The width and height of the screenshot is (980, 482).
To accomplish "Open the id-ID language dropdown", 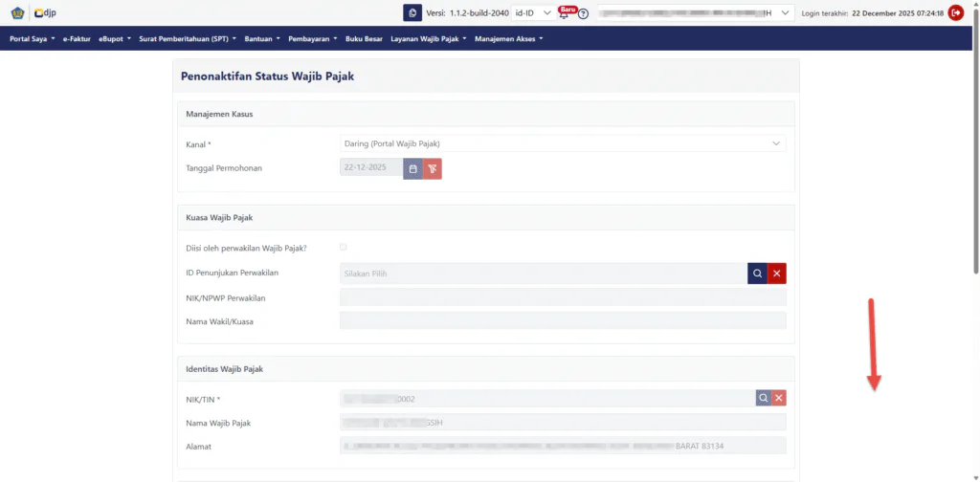I will (533, 12).
